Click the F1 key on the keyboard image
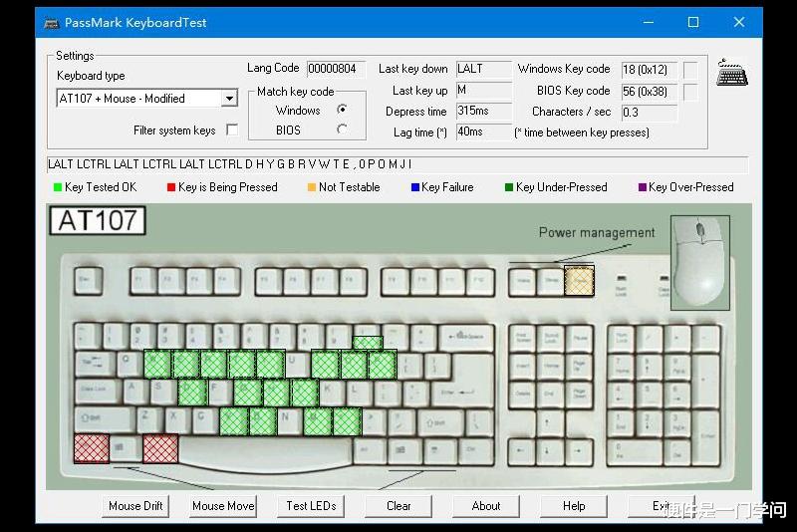The height and width of the screenshot is (532, 797). tap(143, 281)
